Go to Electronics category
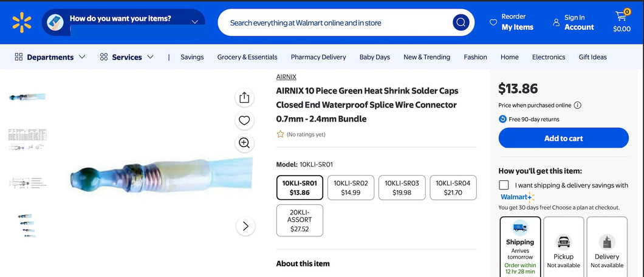Image resolution: width=644 pixels, height=277 pixels. [548, 57]
